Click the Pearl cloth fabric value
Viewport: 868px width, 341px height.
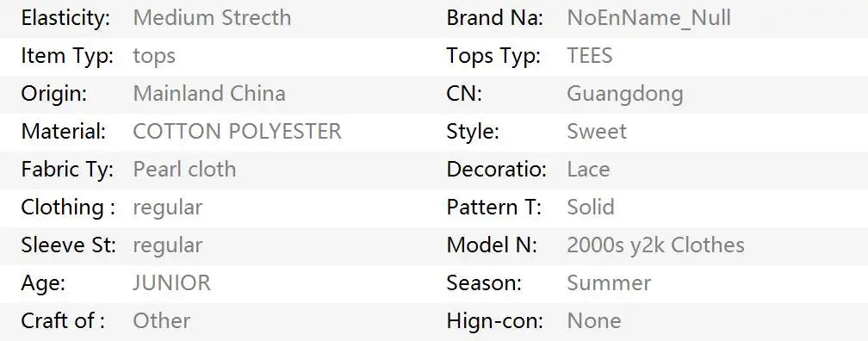[184, 169]
